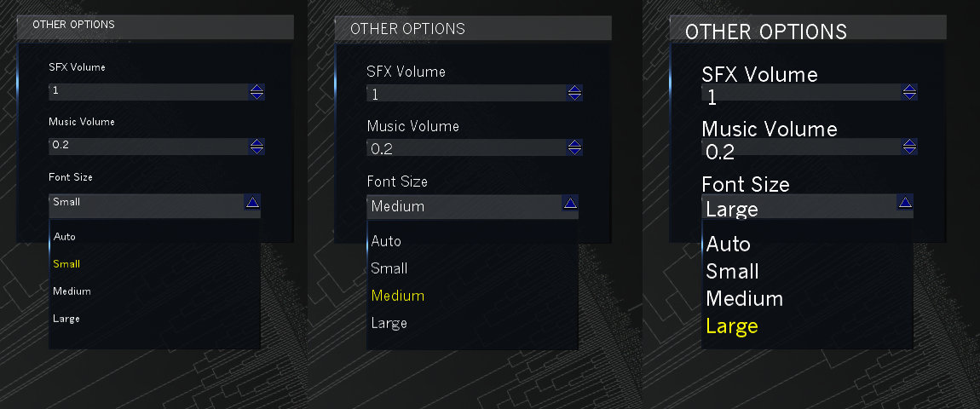Click SFX Volume stepper arrows in medium-font panel

(x=575, y=94)
